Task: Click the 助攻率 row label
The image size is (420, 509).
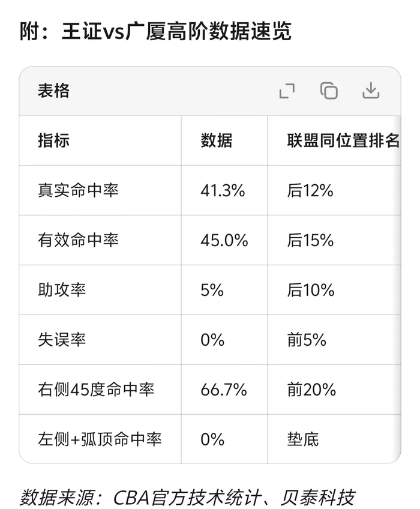Action: 62,290
